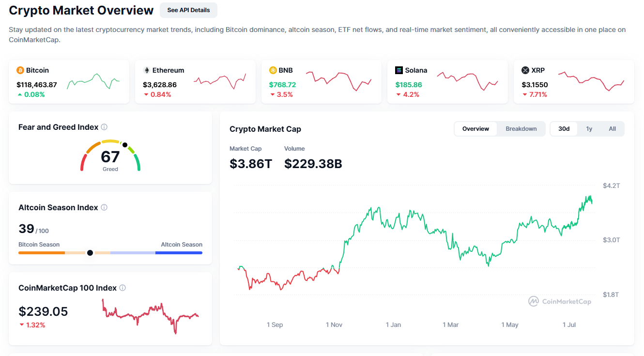Viewport: 644px width, 356px height.
Task: Click the Bitcoin 0.08% change text
Action: click(34, 94)
